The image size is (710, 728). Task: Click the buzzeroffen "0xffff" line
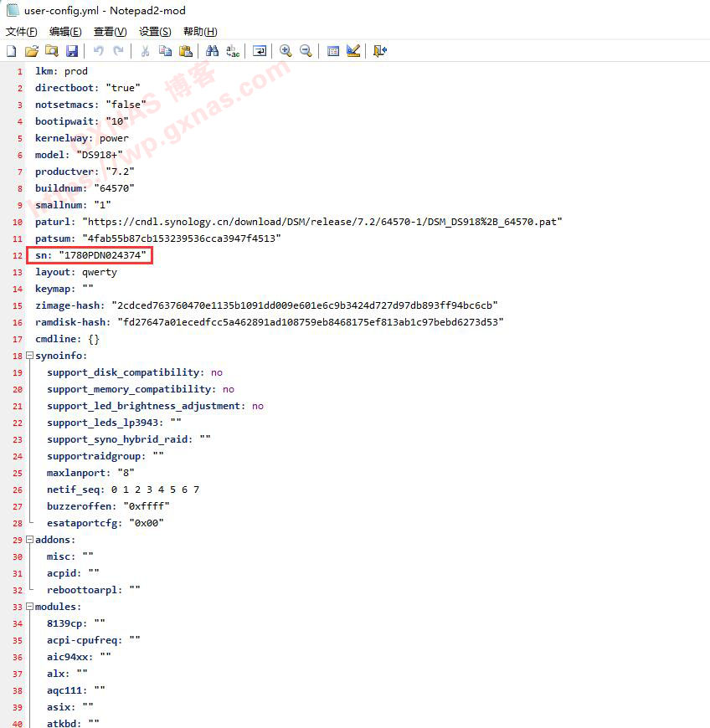coord(108,506)
